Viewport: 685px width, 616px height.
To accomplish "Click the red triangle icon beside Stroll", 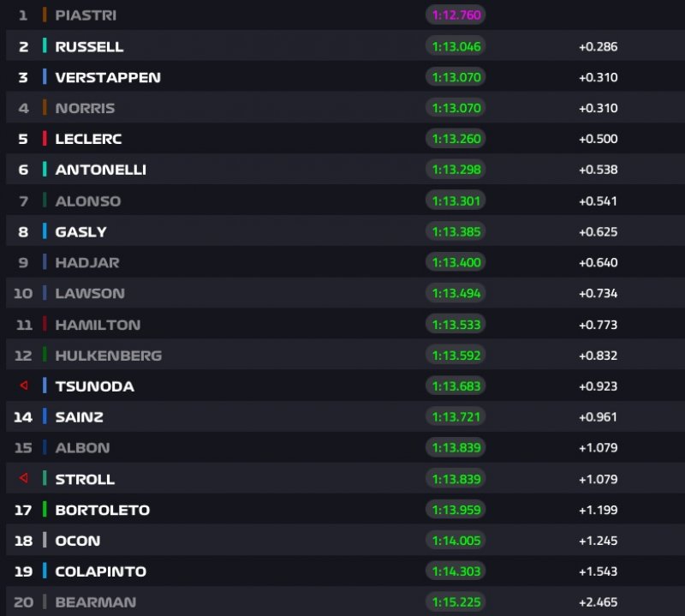I will 23,478.
